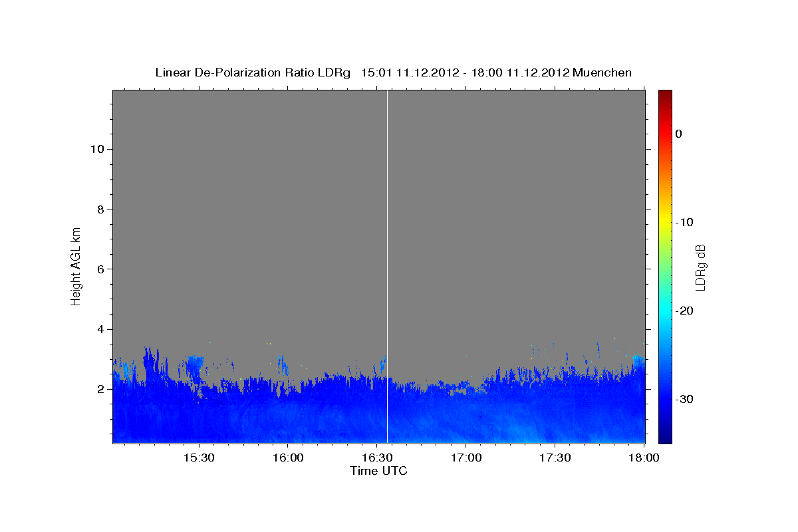Screen dimensions: 798x532
Task: Click the 'LDRg dB' colorbar label
Action: pos(700,267)
